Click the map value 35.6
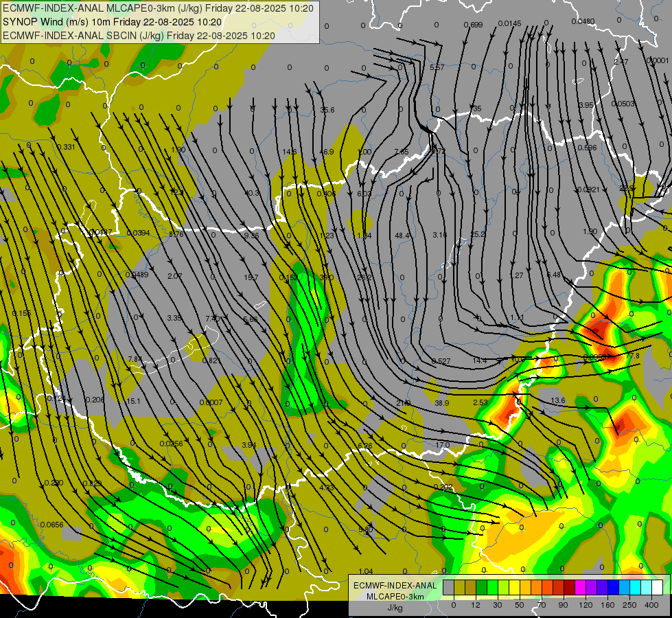This screenshot has width=672, height=618. [327, 110]
